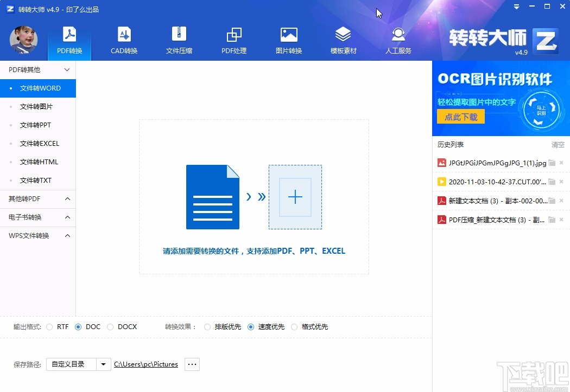Open the CAD转换 conversion tool

(124, 41)
